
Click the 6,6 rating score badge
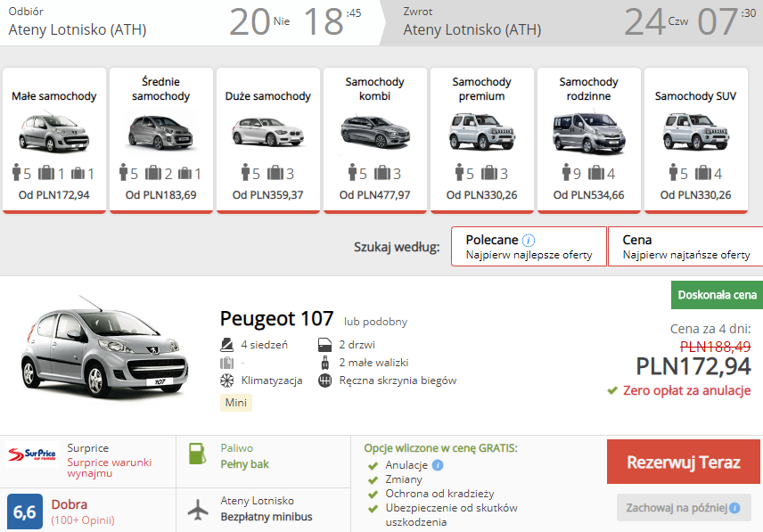tap(25, 512)
